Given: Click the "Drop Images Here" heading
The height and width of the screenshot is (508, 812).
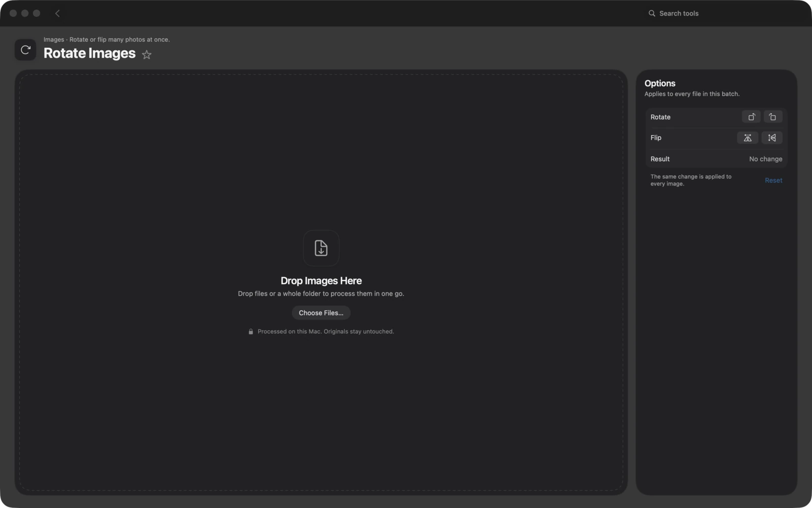Looking at the screenshot, I should click(321, 280).
